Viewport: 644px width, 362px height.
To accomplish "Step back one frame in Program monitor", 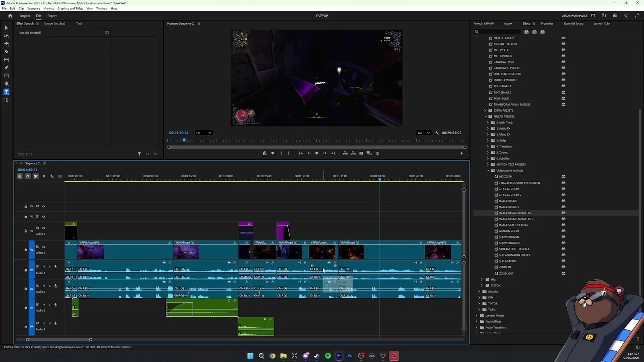I will click(x=309, y=153).
